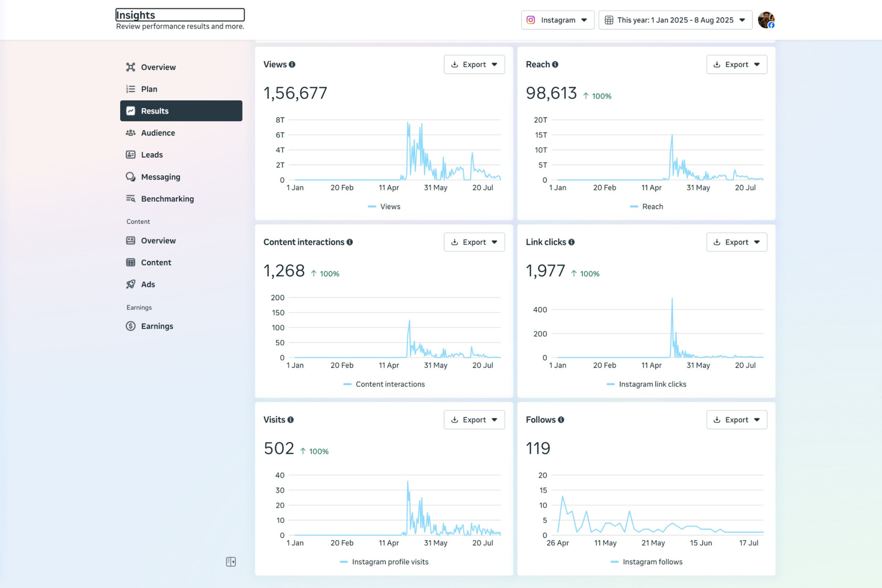This screenshot has height=588, width=882.
Task: Open Benchmarking in the sidebar
Action: pos(167,199)
